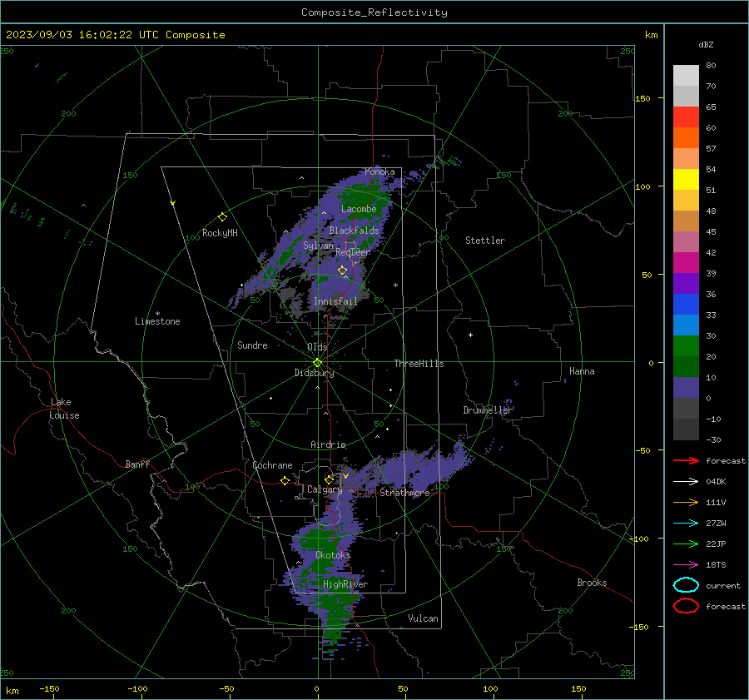The height and width of the screenshot is (700, 749).
Task: Click the cyan current ellipse icon
Action: [686, 585]
